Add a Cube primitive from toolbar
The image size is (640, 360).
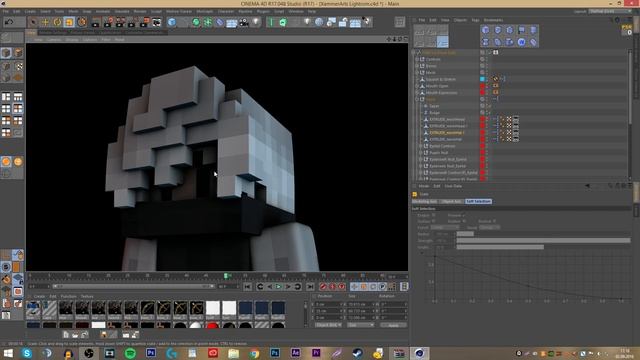[x=172, y=22]
